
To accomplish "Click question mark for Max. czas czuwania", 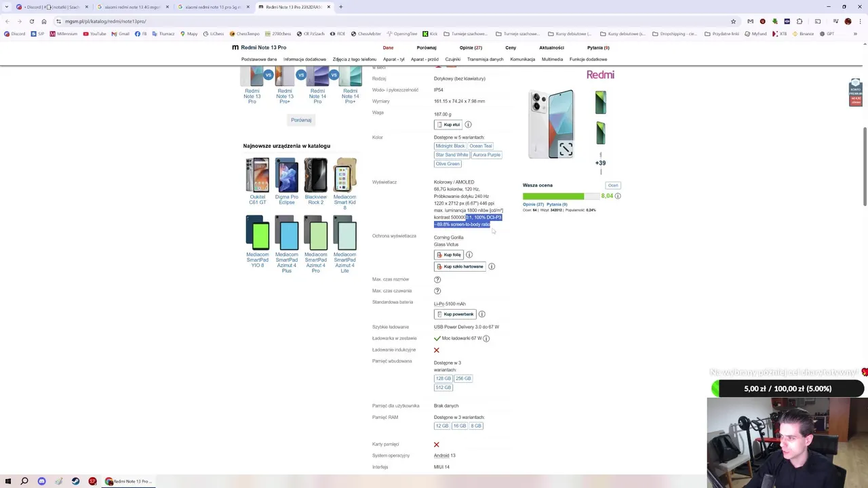I will 437,291.
